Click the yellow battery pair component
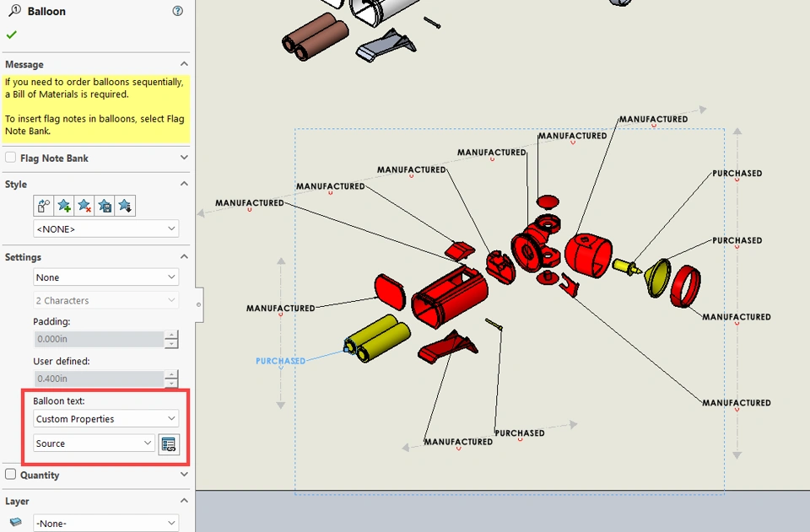Viewport: 810px width, 532px height. [378, 339]
